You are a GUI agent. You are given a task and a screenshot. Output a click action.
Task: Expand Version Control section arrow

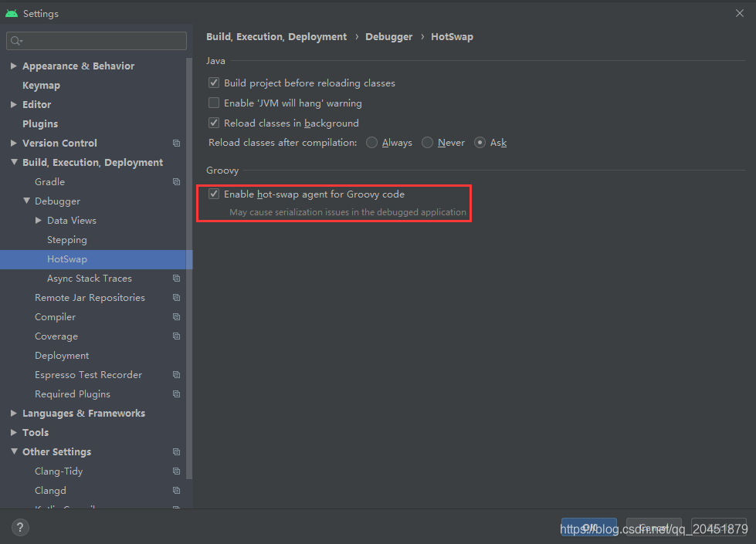pos(13,143)
